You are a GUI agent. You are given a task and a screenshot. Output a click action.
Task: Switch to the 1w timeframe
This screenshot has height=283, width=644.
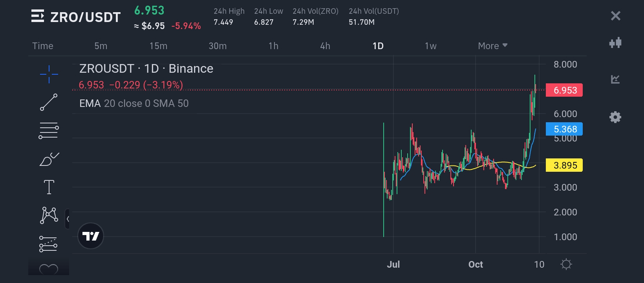[x=430, y=46]
